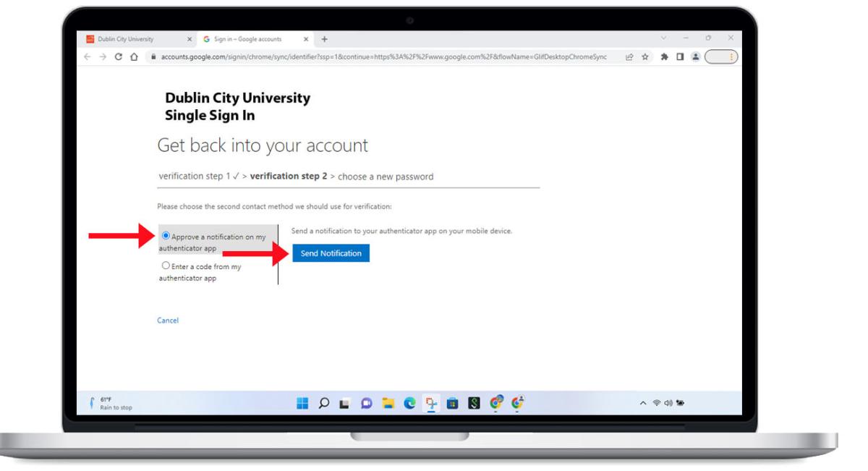Open the extensions puzzle icon
Viewport: 868px width, 471px height.
coord(665,56)
